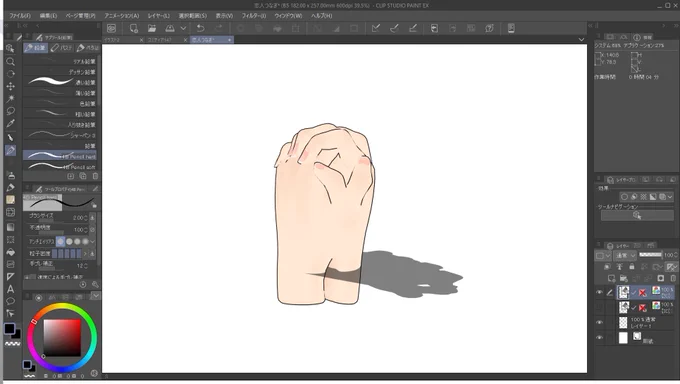Switch to the パステル sub tool tab
This screenshot has width=680, height=384.
tap(61, 48)
